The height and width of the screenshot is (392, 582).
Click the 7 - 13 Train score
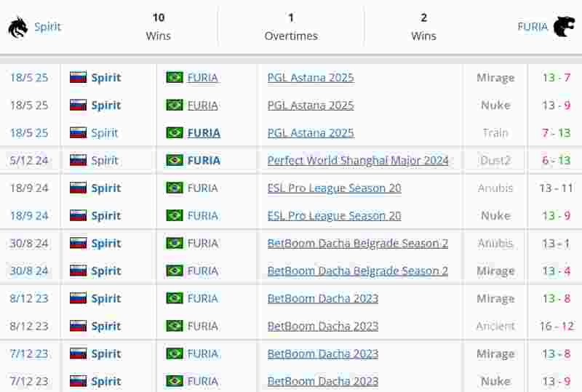[x=556, y=133]
